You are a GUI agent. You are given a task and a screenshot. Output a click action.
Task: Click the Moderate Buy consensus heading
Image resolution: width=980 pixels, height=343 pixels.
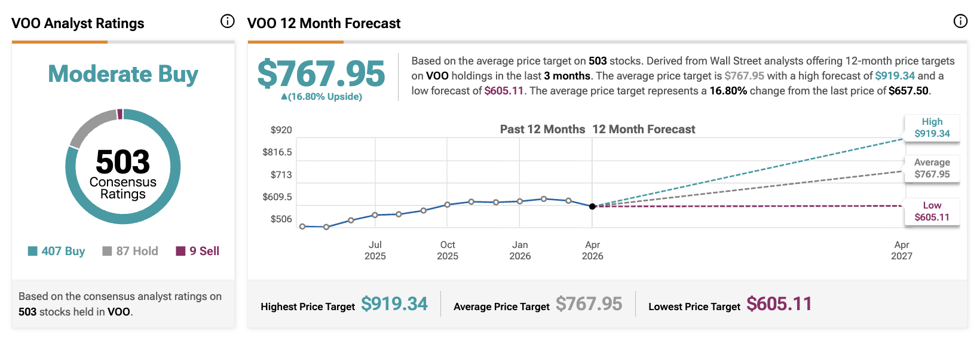123,74
